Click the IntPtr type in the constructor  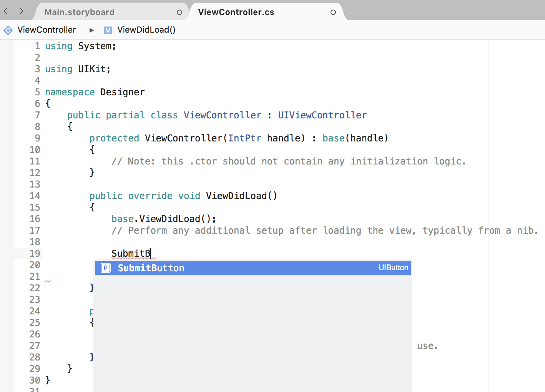click(x=245, y=138)
